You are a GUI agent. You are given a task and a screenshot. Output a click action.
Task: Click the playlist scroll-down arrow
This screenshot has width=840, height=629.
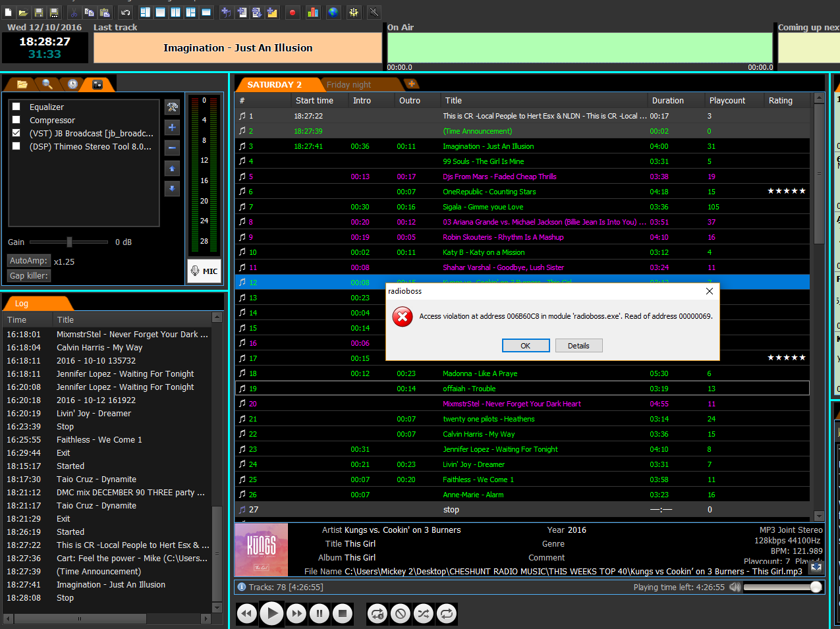click(x=819, y=516)
